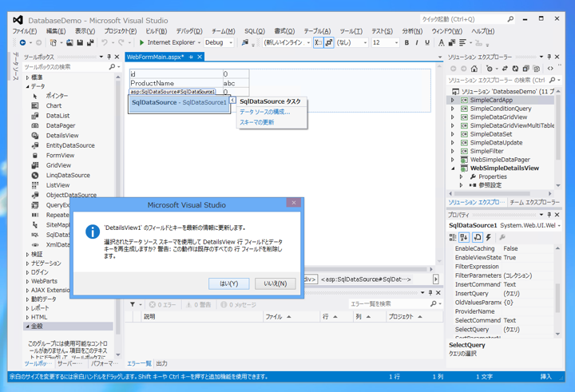
Task: Toggle Italic formatting button
Action: click(x=417, y=42)
